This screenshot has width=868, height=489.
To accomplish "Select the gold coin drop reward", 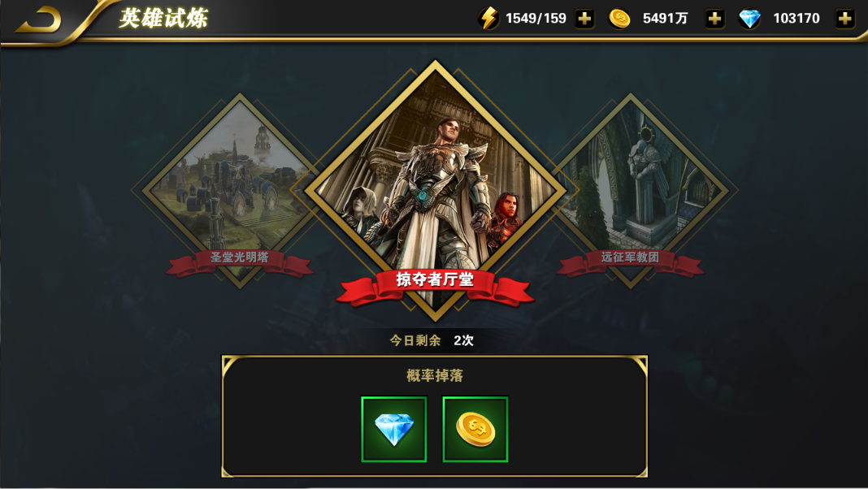I will [x=475, y=429].
